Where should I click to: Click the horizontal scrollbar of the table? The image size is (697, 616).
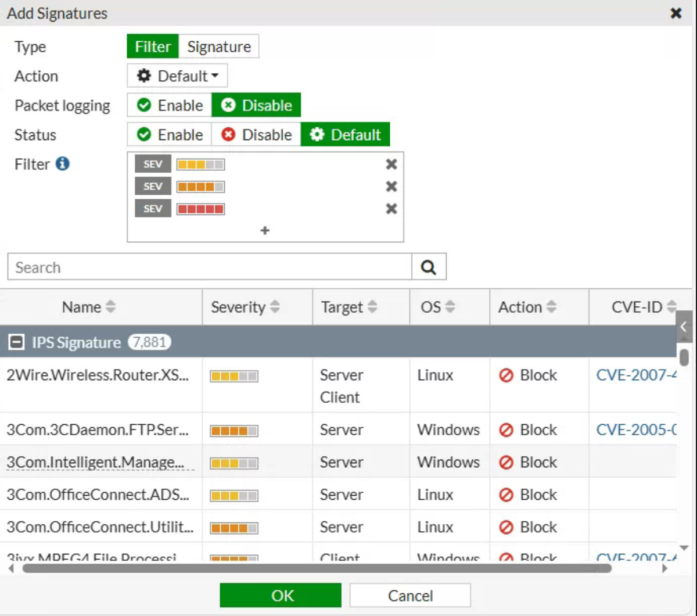(x=317, y=568)
